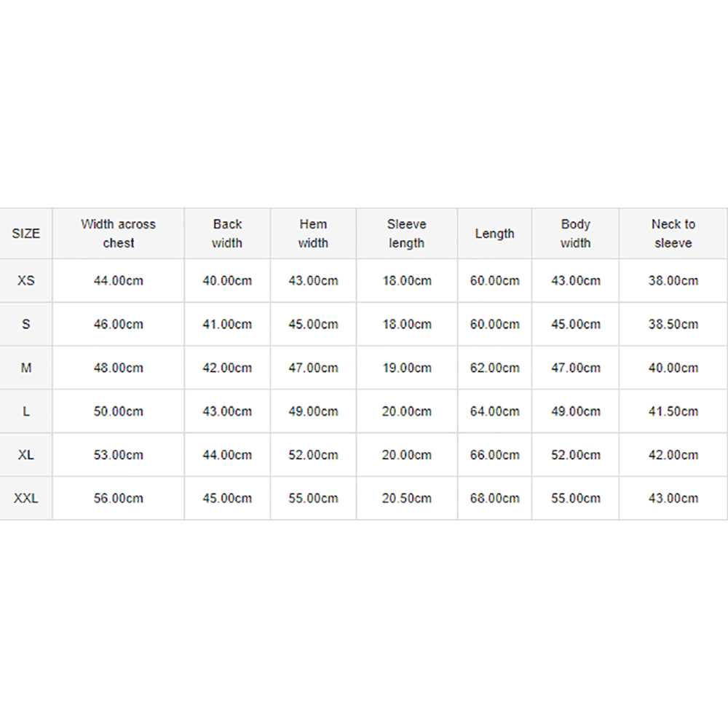This screenshot has height=728, width=728.
Task: Select the Hem width column header
Action: (313, 234)
